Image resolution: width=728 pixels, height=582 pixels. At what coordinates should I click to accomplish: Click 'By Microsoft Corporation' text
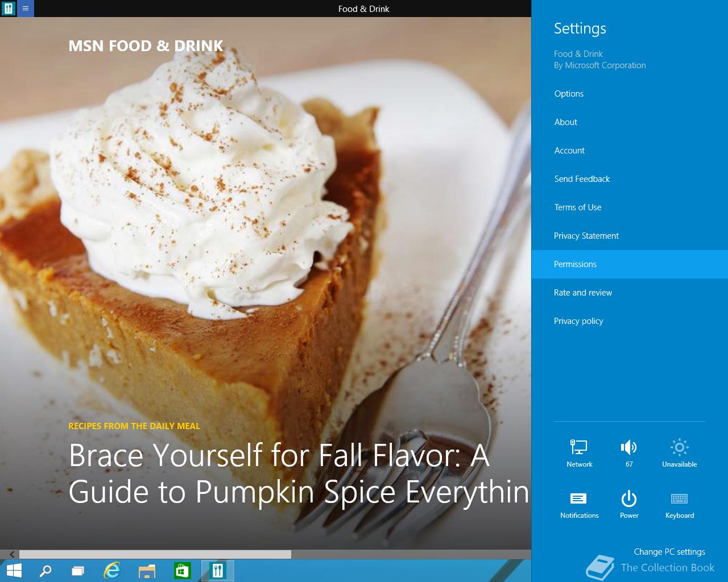[x=600, y=65]
